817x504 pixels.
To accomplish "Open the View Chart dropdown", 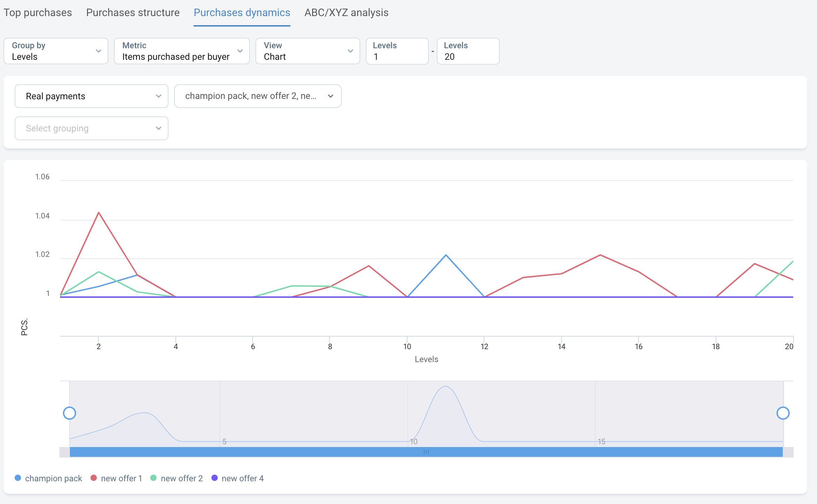I will 308,51.
